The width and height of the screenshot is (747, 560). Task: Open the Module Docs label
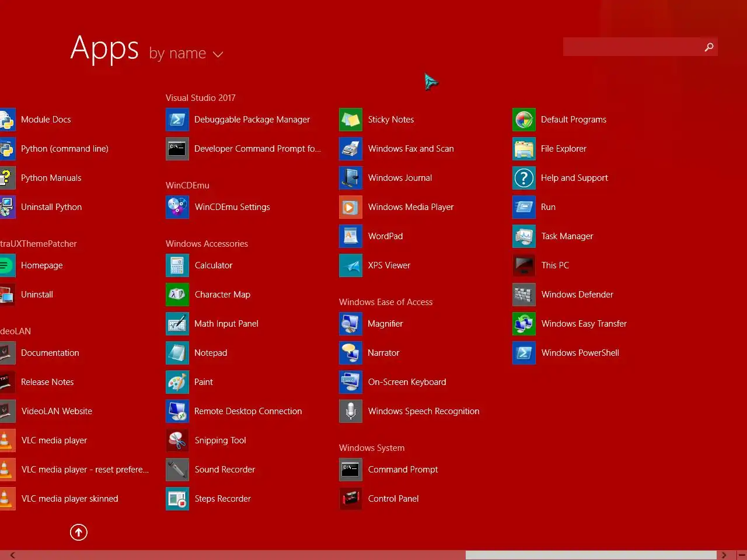[46, 120]
